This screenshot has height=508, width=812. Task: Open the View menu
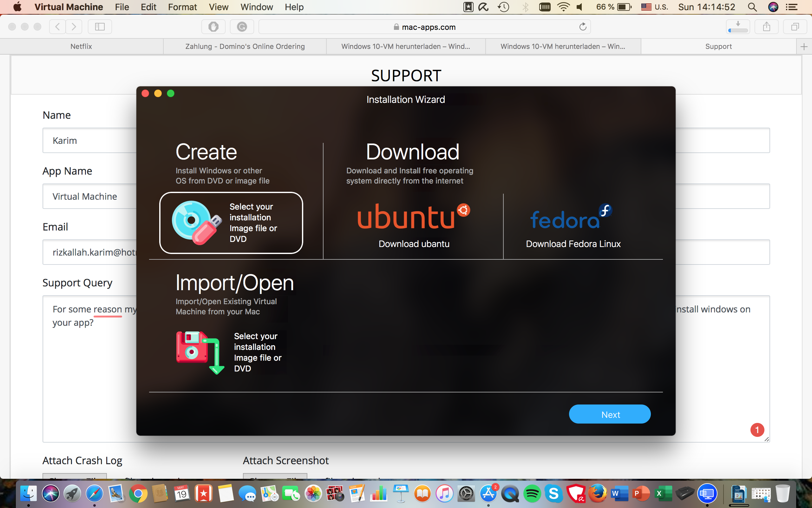click(219, 7)
